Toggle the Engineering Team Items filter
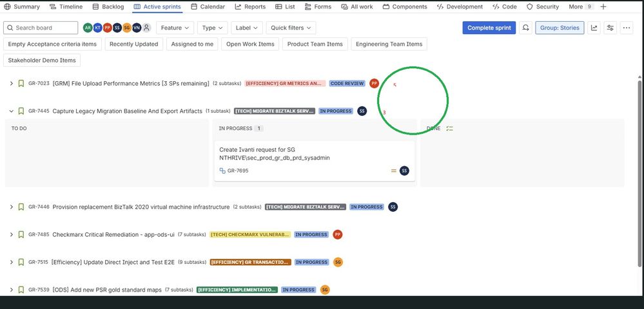Viewport: 644px width, 309px height. point(389,44)
